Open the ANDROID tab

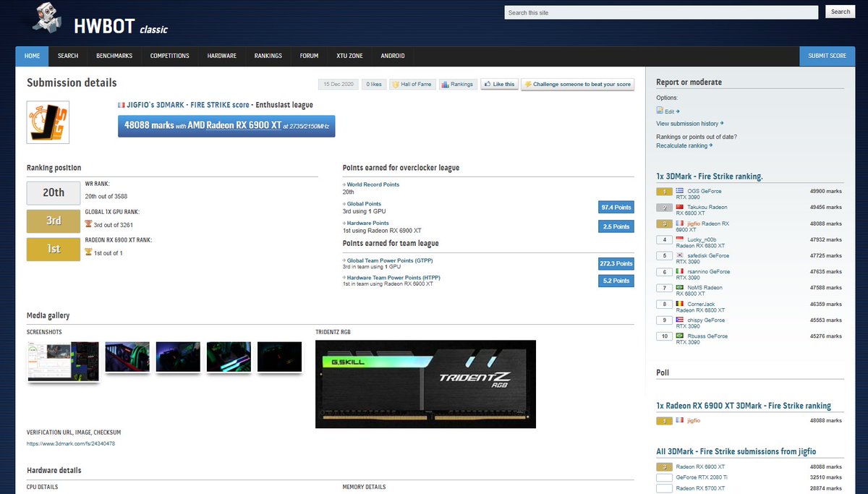(393, 56)
